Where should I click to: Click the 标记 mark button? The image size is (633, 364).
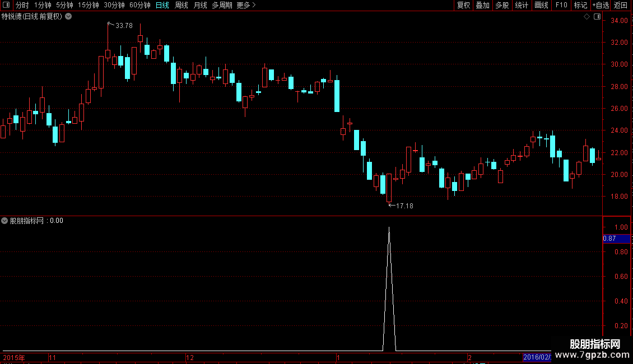(580, 5)
